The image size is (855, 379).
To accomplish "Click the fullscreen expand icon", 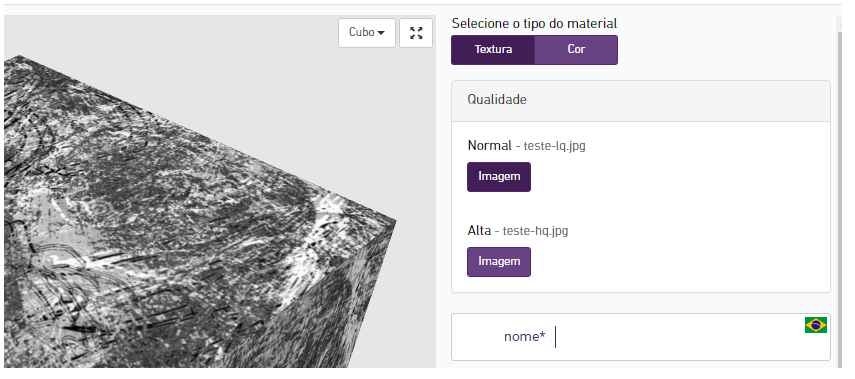I will pos(416,33).
